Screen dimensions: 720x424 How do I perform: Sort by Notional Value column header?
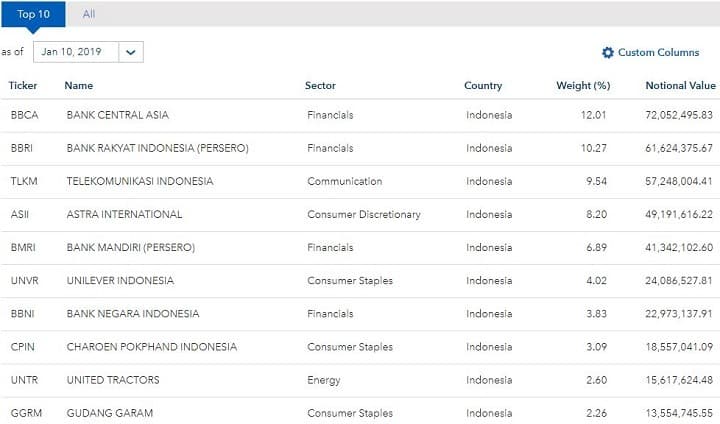click(679, 86)
